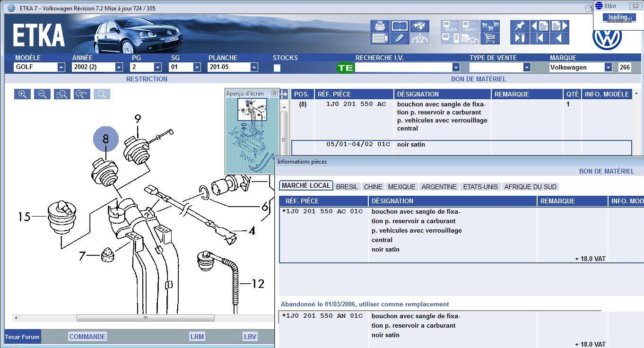644x348 pixels.
Task: Click the row 05/01-04/02 01C noir satin
Action: click(461, 148)
